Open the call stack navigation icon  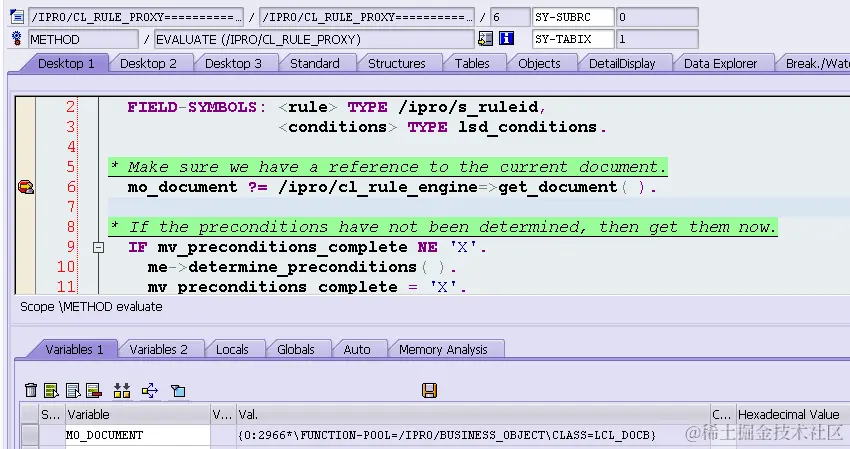tap(485, 39)
